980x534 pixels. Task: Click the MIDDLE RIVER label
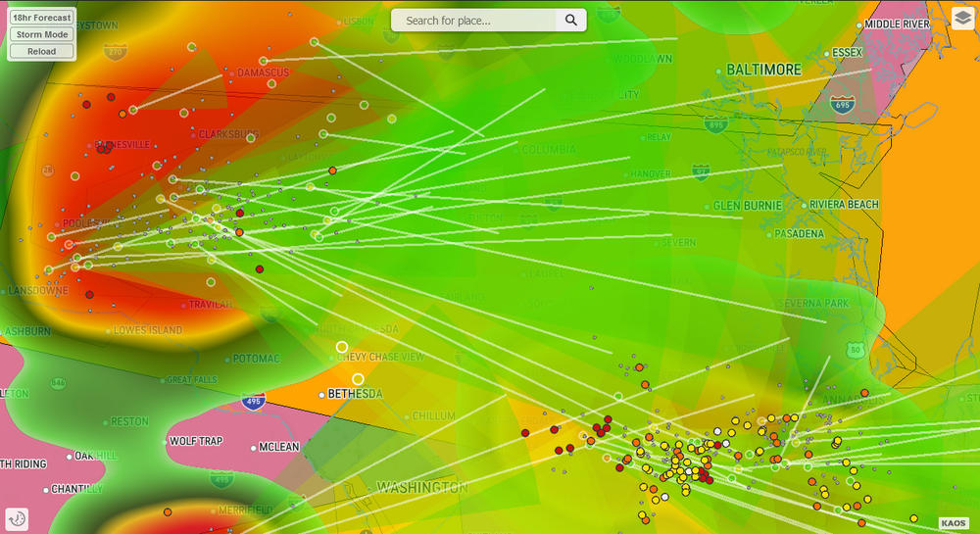(x=897, y=24)
